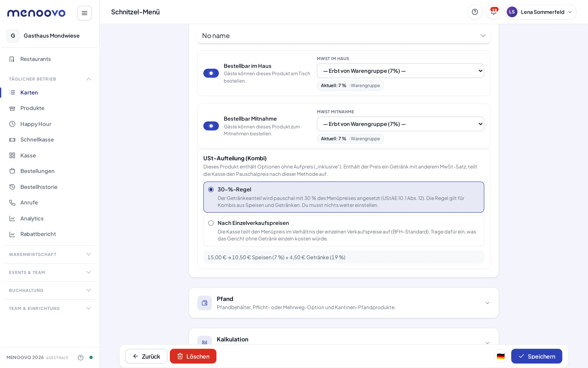The width and height of the screenshot is (588, 368).
Task: Click the Produkte box icon
Action: pyautogui.click(x=12, y=108)
